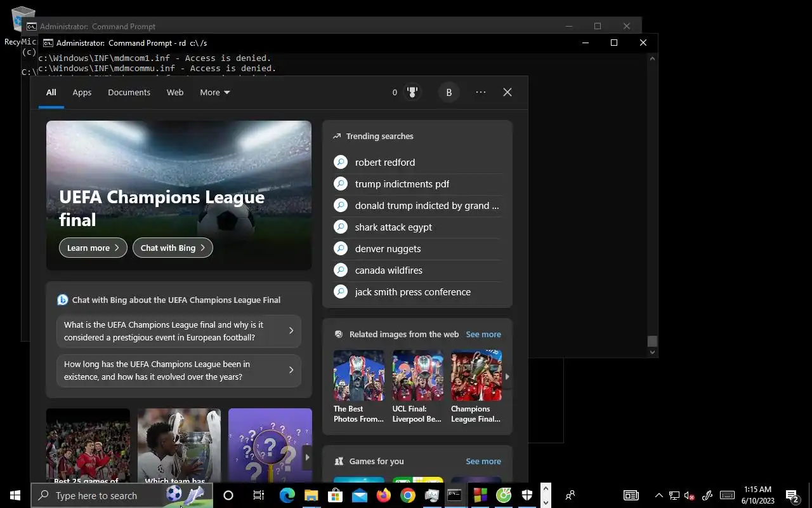This screenshot has width=812, height=508.
Task: Launch Microsoft Edge from the taskbar
Action: 287,495
